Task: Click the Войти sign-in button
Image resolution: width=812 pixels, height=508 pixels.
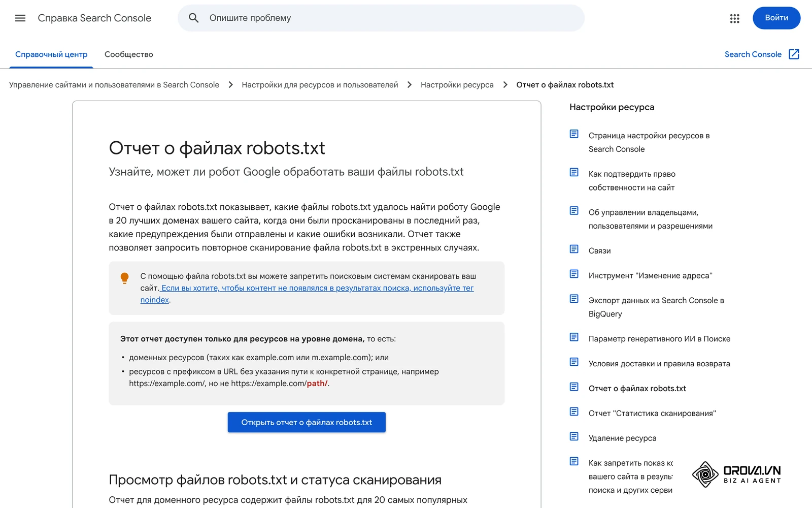Action: point(776,18)
